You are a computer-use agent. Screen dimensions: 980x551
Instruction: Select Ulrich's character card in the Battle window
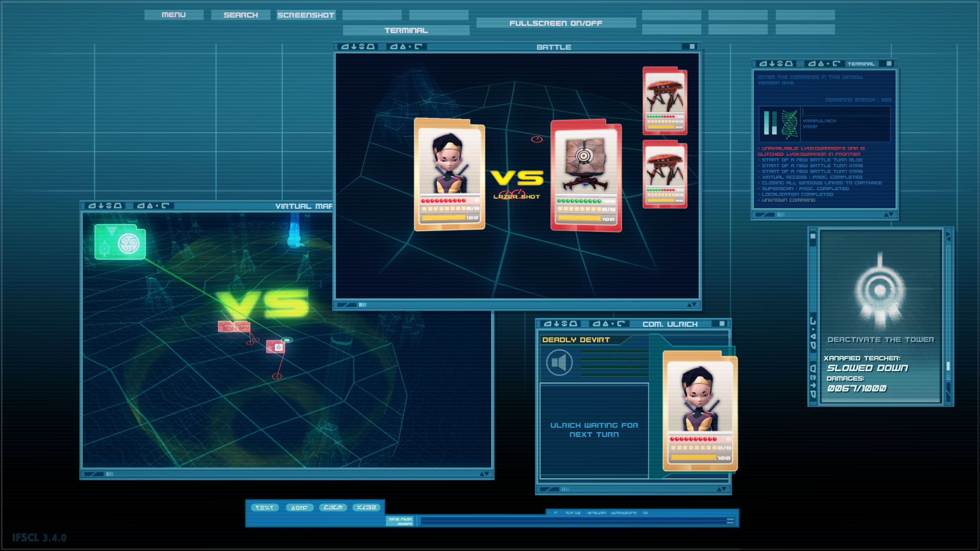pos(449,175)
